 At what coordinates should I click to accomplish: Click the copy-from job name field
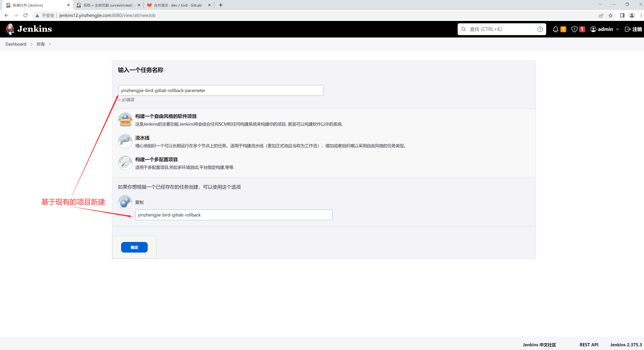[233, 215]
